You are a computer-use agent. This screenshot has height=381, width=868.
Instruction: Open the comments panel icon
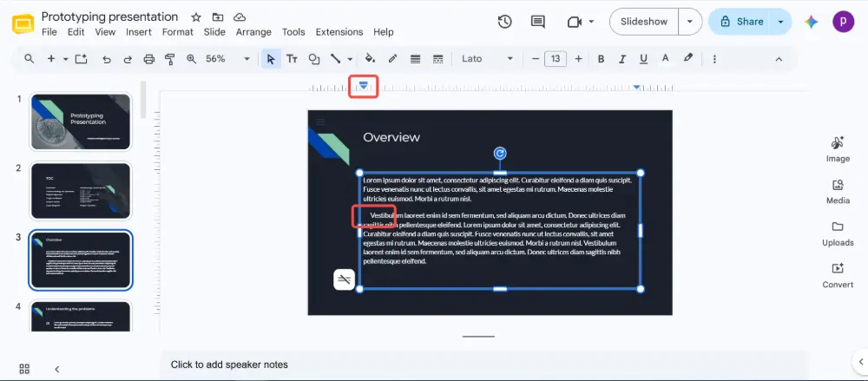[537, 22]
